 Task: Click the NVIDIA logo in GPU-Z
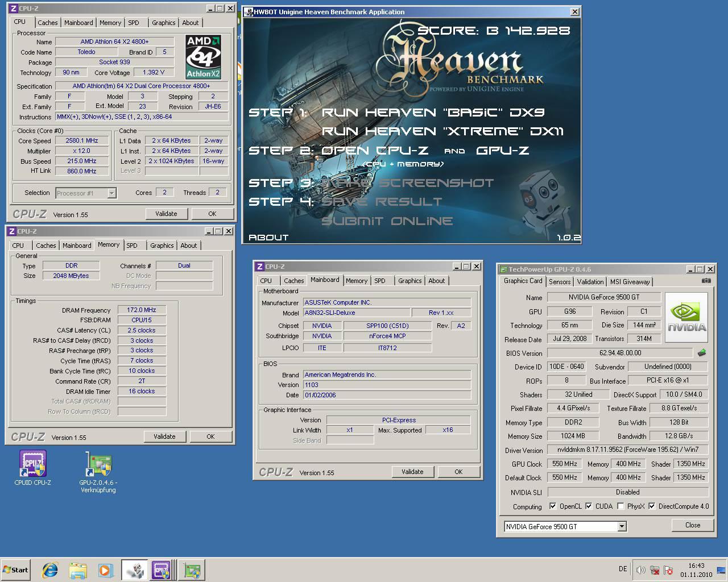click(686, 317)
